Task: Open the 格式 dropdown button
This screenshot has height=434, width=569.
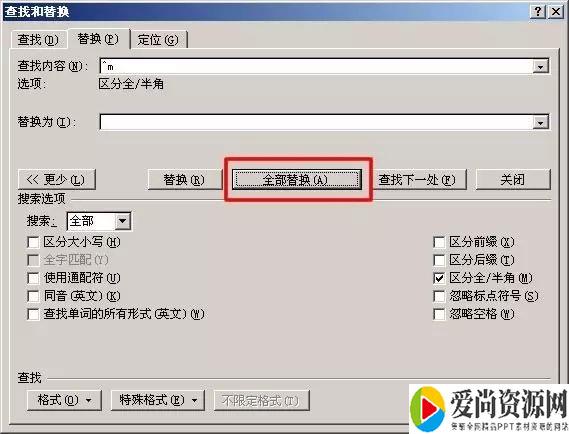Action: click(64, 400)
